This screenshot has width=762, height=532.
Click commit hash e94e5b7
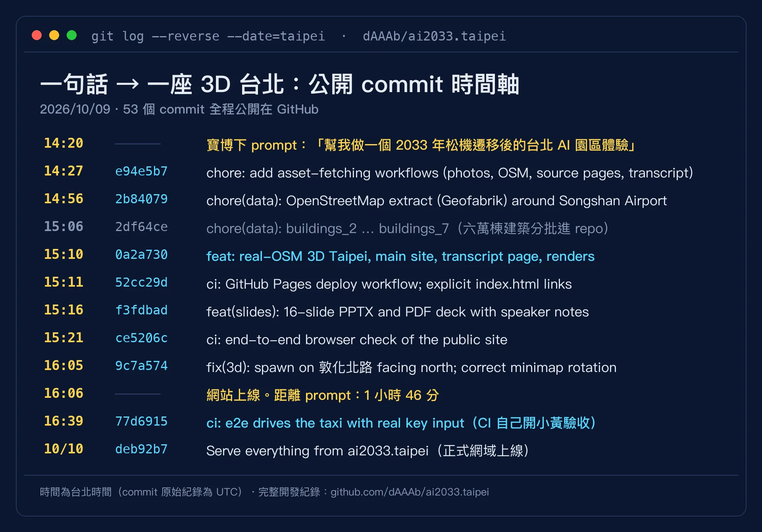[141, 171]
